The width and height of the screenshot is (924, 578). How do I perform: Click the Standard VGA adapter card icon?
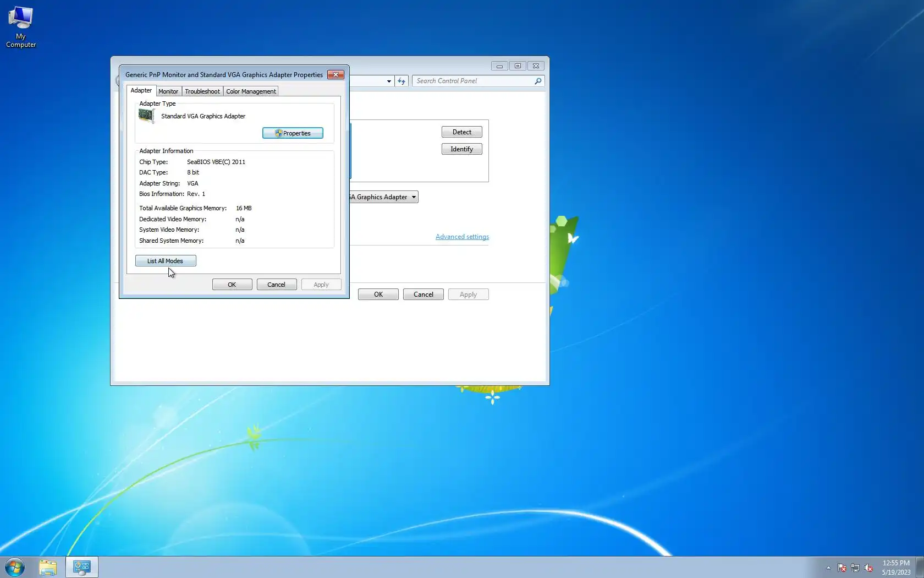click(x=146, y=116)
